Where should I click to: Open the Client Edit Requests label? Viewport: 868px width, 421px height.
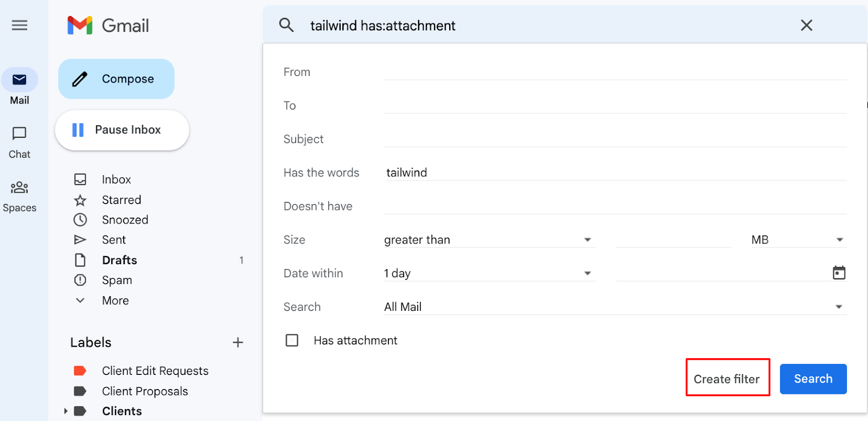[155, 371]
